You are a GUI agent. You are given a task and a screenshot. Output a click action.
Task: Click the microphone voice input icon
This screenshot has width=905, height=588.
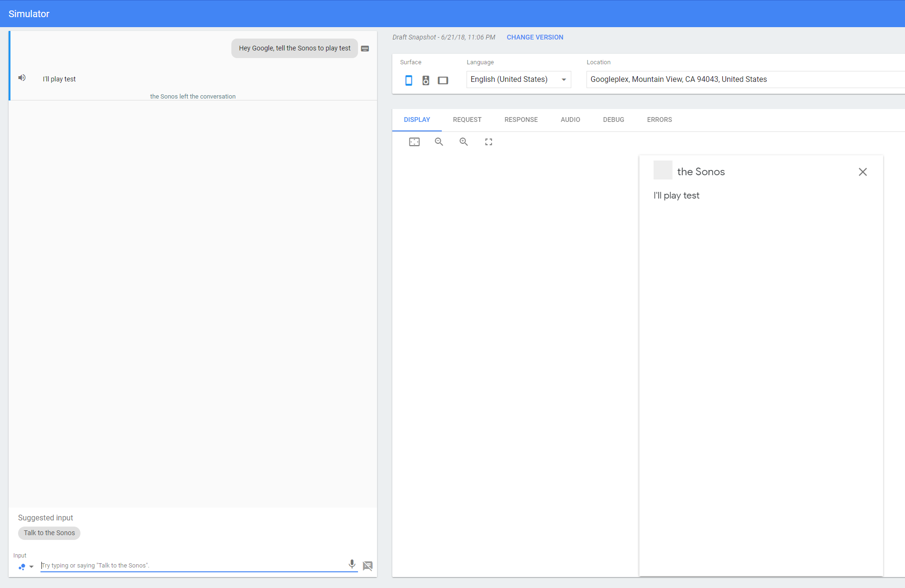coord(352,564)
